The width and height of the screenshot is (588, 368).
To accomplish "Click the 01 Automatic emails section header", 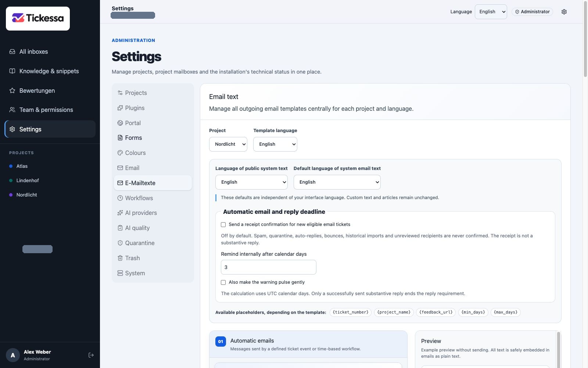I will (x=308, y=344).
